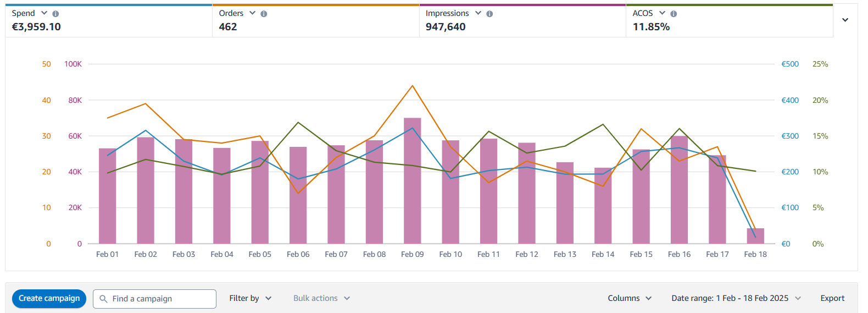Open the Impressions metric dropdown
This screenshot has height=313, width=868.
point(478,13)
